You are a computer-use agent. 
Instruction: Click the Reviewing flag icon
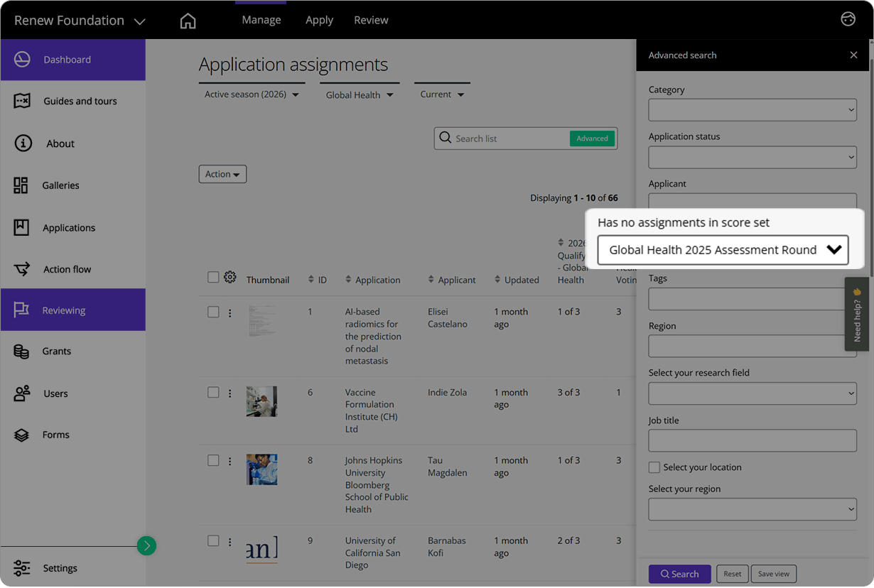pos(21,310)
